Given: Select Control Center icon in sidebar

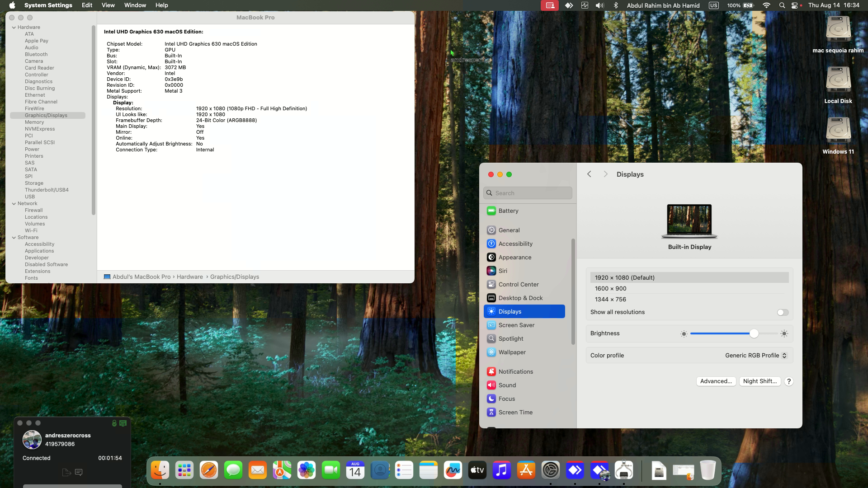Looking at the screenshot, I should (491, 285).
